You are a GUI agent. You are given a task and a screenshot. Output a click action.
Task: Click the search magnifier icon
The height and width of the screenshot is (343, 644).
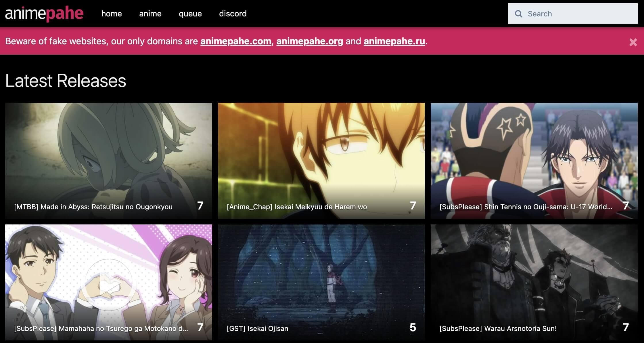point(519,14)
